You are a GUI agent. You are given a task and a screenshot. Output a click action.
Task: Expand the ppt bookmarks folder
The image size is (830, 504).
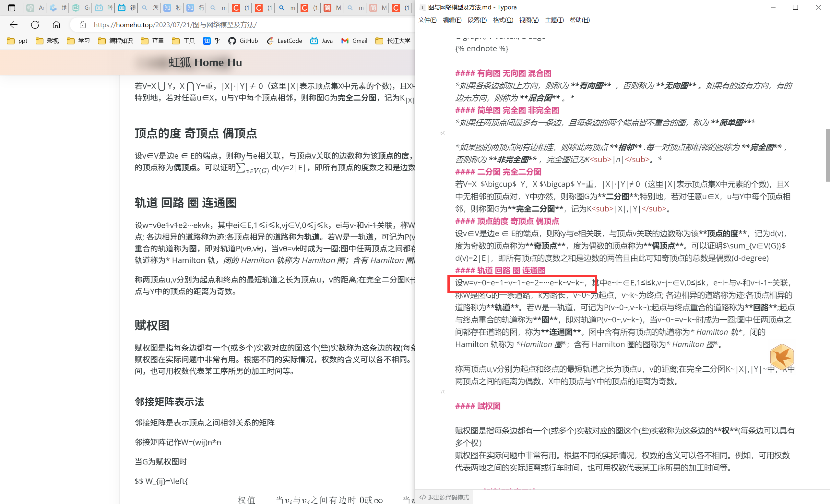(17, 41)
